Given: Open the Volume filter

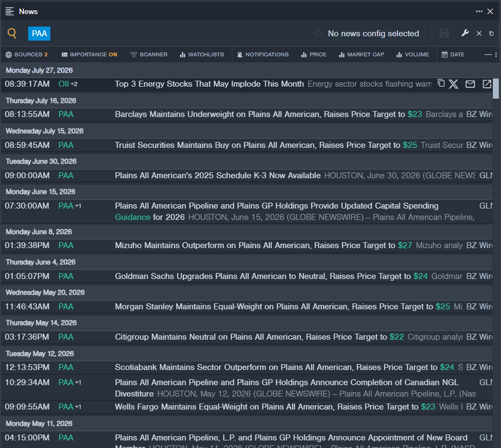Looking at the screenshot, I should (x=413, y=55).
